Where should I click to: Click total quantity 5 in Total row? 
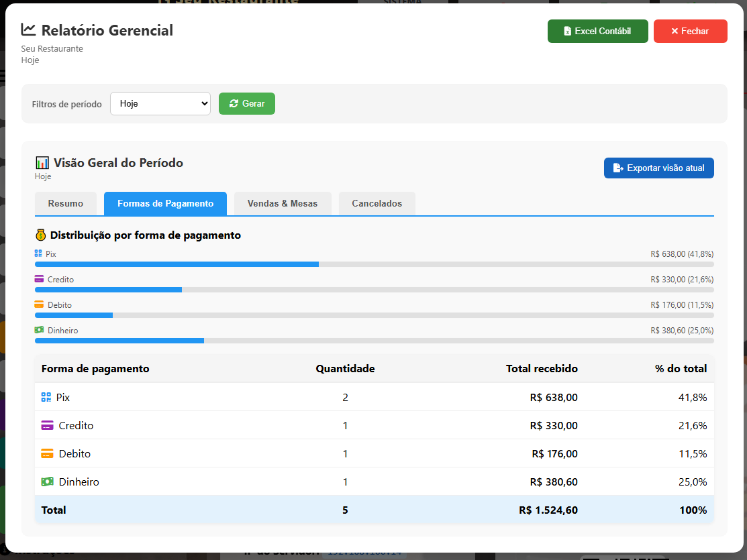[345, 510]
